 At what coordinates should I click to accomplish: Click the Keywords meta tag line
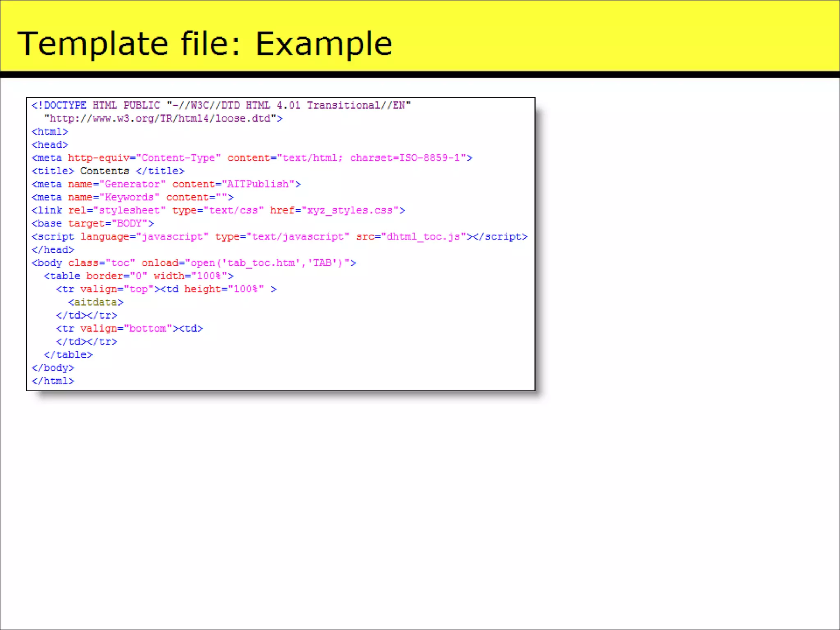[x=132, y=197]
